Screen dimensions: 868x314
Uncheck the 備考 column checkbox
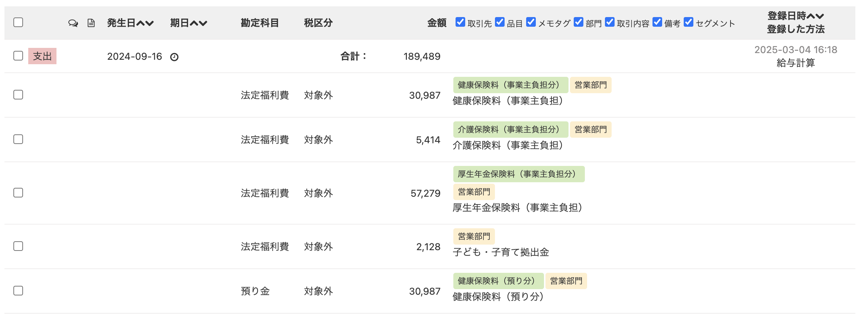657,22
